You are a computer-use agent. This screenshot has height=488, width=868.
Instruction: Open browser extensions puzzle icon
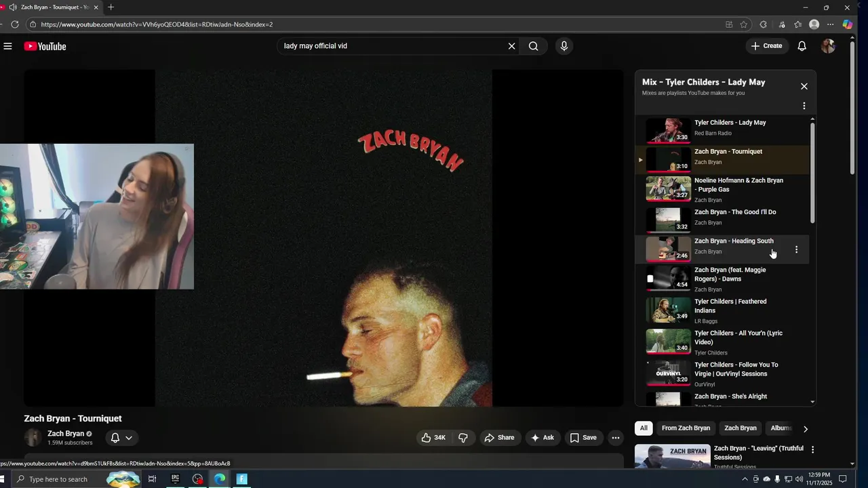point(764,24)
